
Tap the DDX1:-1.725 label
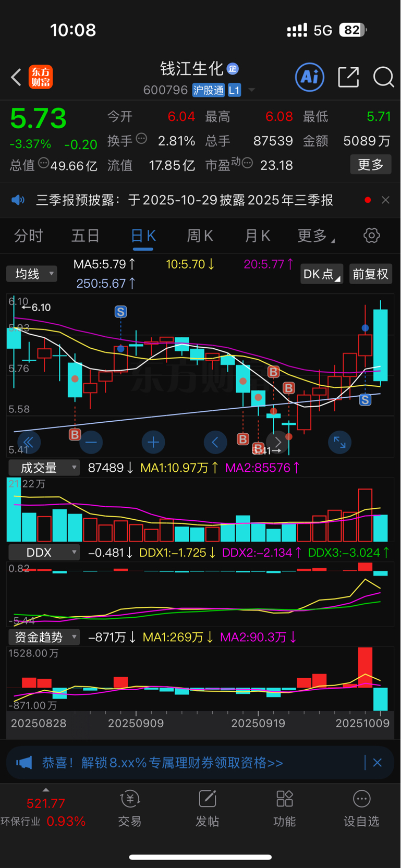pos(178,552)
